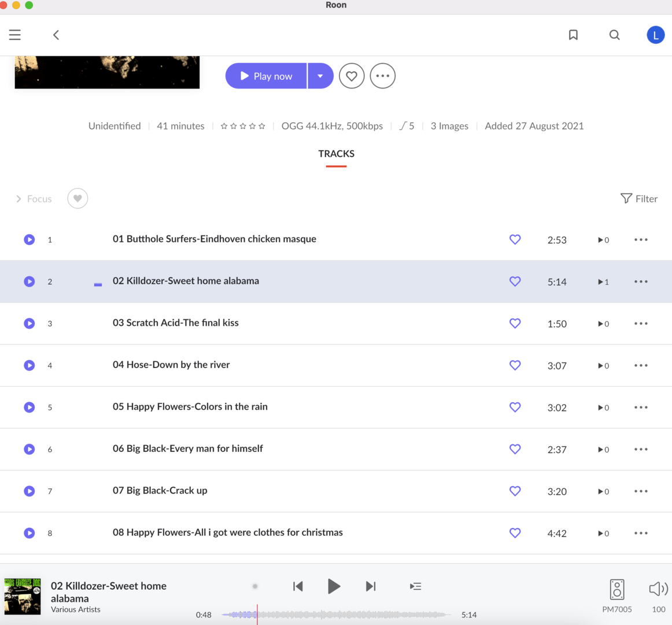Image resolution: width=672 pixels, height=625 pixels.
Task: Click duration 2:53 of track 1
Action: click(557, 240)
